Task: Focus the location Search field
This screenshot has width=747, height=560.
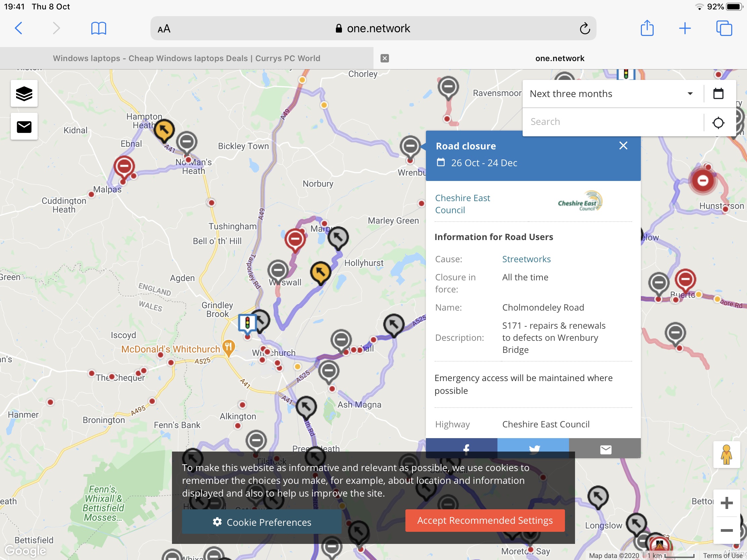Action: (613, 122)
